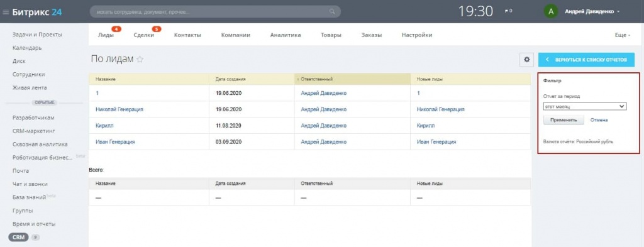Click the Применить button

click(x=563, y=120)
